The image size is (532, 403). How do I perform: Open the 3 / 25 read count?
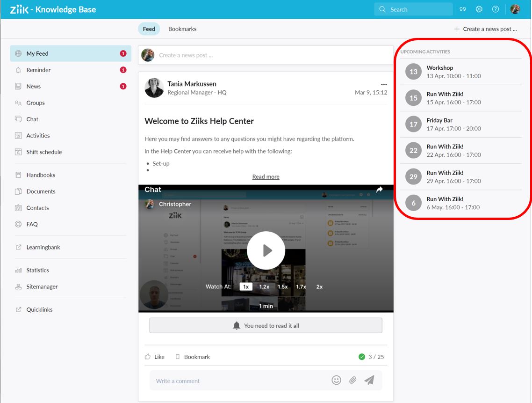[x=371, y=357]
